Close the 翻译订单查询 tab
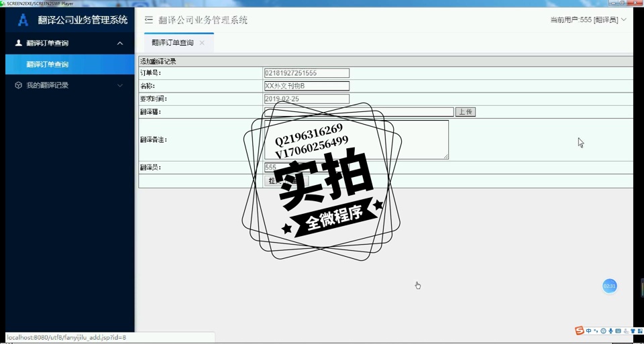The width and height of the screenshot is (644, 344). [x=202, y=43]
